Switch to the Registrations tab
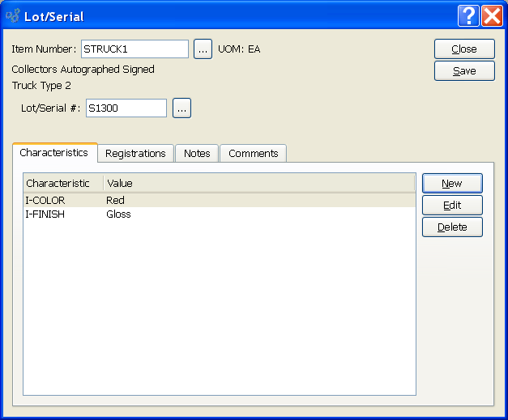 (x=135, y=154)
